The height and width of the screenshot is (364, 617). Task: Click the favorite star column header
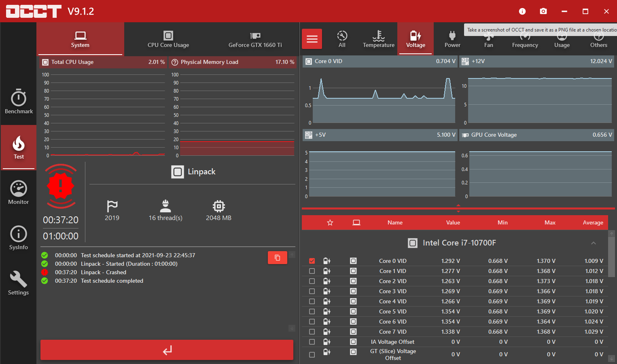[330, 222]
